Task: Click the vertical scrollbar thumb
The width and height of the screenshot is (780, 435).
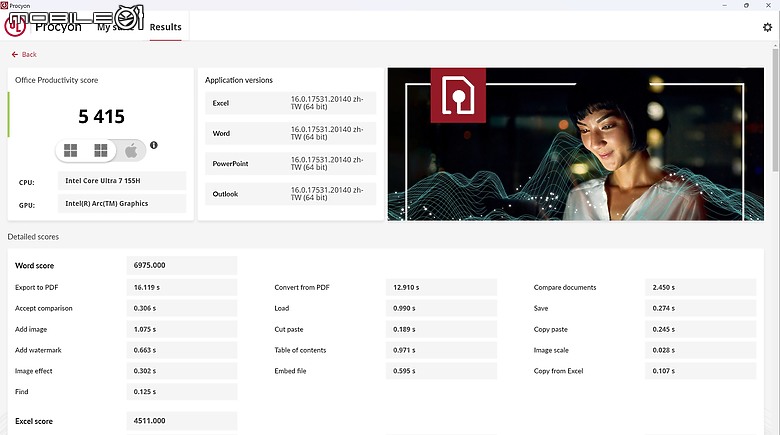Action: pyautogui.click(x=775, y=109)
